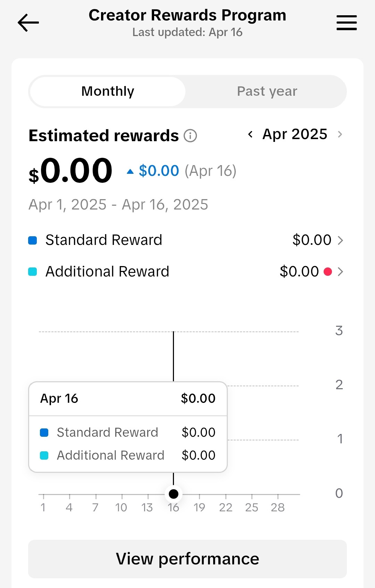Select the chart marker dot at day 16
This screenshot has width=375, height=588.
pos(174,494)
